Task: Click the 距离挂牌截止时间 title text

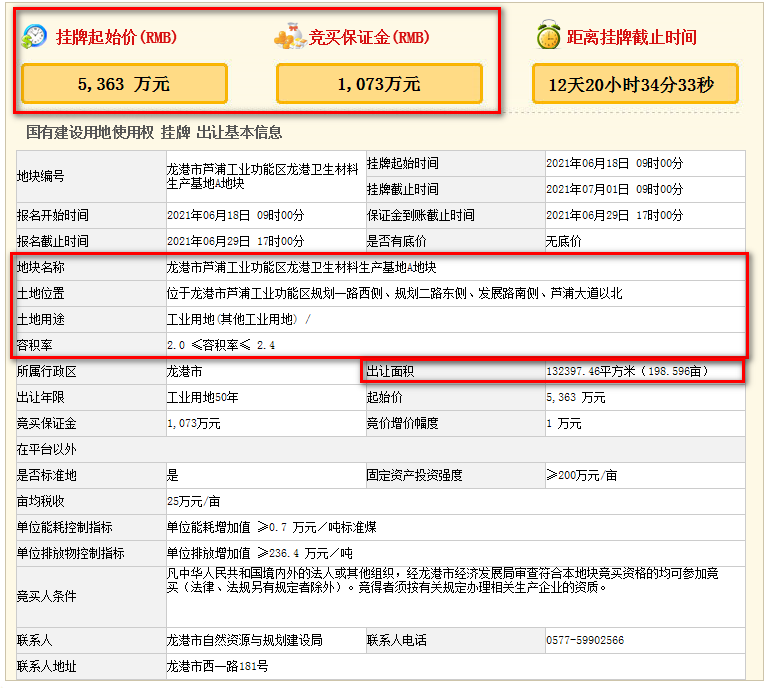Action: [x=632, y=37]
